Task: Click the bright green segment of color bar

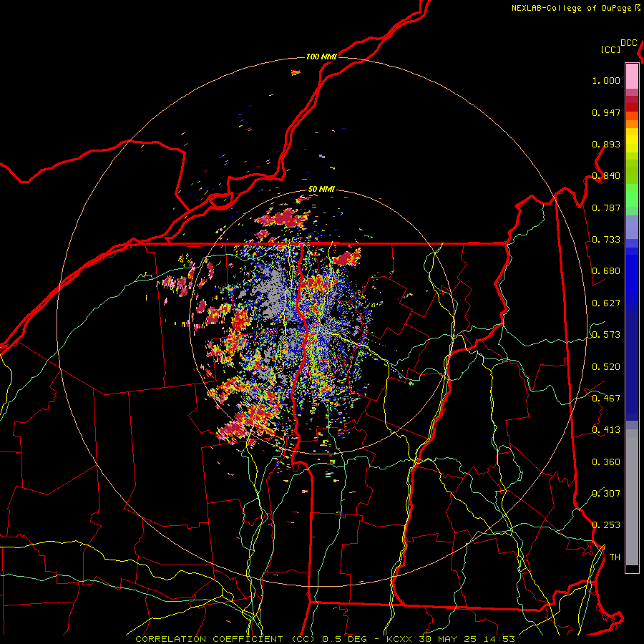Action: point(632,195)
